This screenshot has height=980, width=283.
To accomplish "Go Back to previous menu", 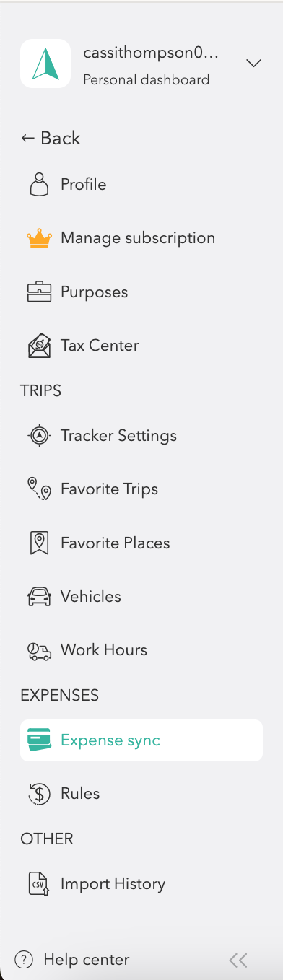I will pos(51,139).
